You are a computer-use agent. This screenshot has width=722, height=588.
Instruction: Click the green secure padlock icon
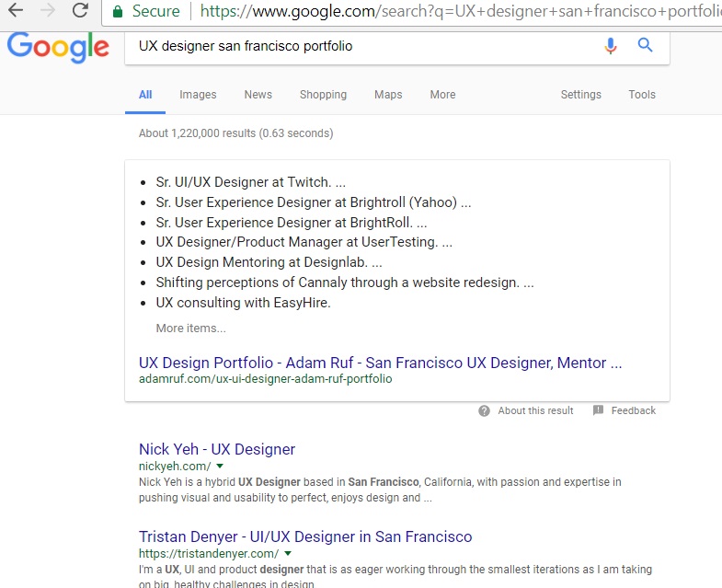[x=118, y=12]
